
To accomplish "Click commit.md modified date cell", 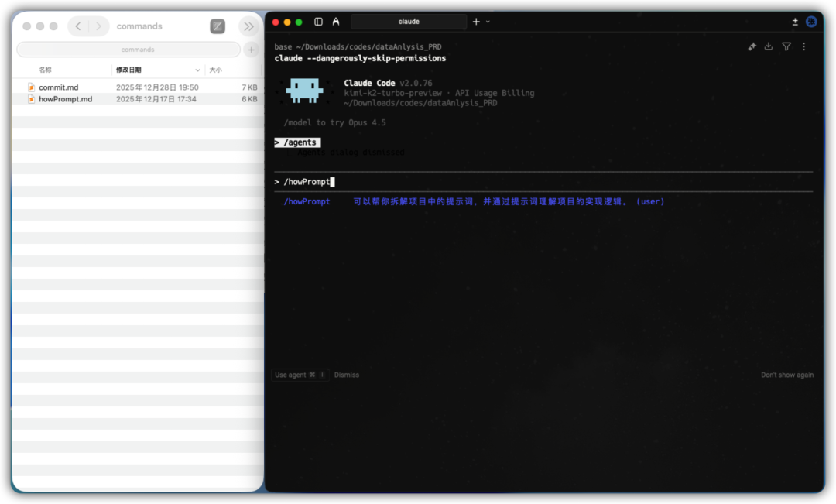I will [x=157, y=87].
